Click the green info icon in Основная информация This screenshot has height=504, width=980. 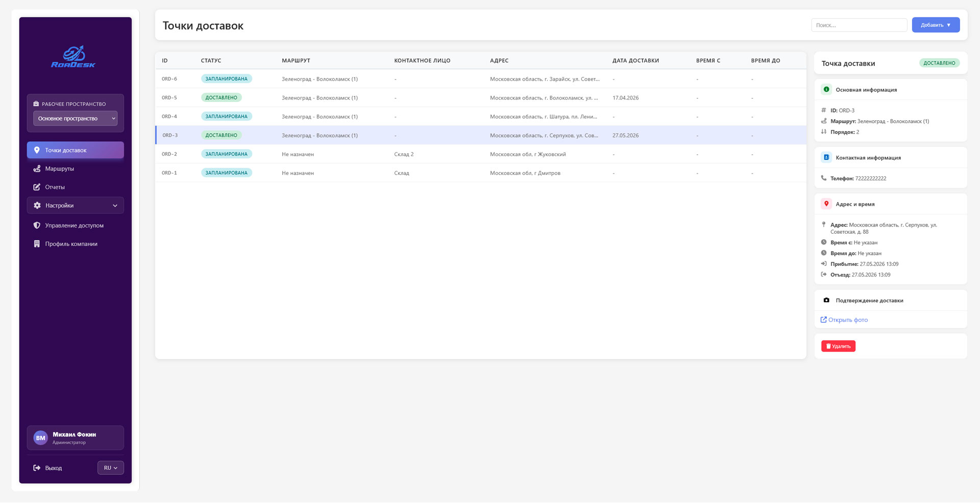pyautogui.click(x=826, y=90)
